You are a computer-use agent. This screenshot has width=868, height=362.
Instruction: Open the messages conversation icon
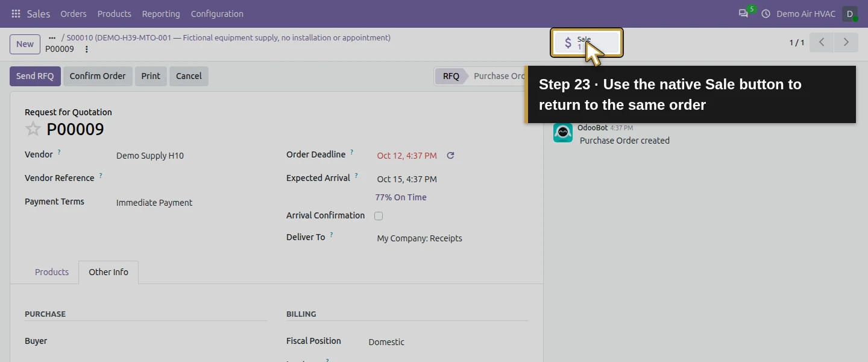coord(743,13)
